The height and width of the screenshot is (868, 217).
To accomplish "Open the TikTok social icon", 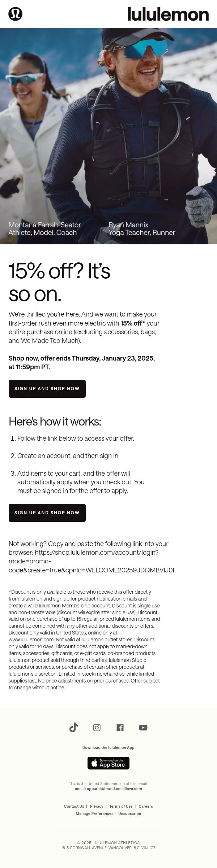I will 73,727.
